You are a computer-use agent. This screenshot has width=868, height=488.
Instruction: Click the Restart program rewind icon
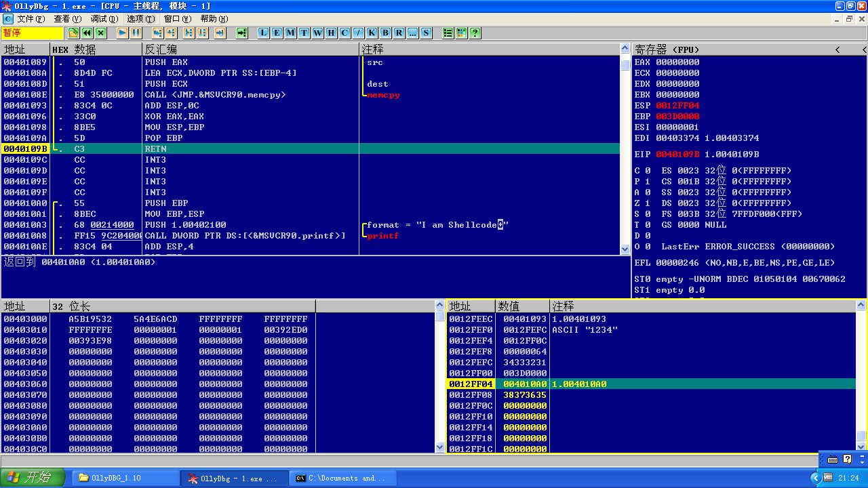point(87,33)
